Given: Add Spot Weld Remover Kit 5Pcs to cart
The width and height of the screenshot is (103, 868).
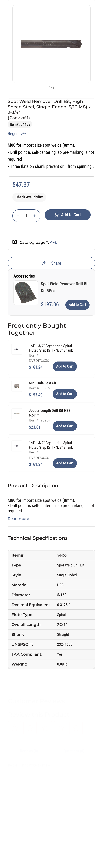Looking at the screenshot, I should [x=77, y=305].
